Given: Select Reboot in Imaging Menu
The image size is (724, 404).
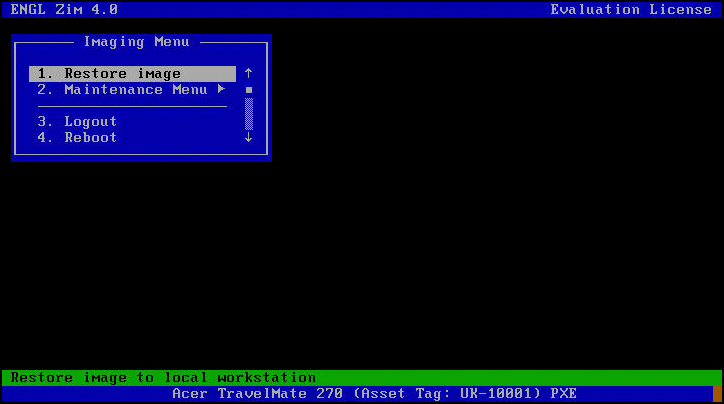Looking at the screenshot, I should pyautogui.click(x=132, y=138).
